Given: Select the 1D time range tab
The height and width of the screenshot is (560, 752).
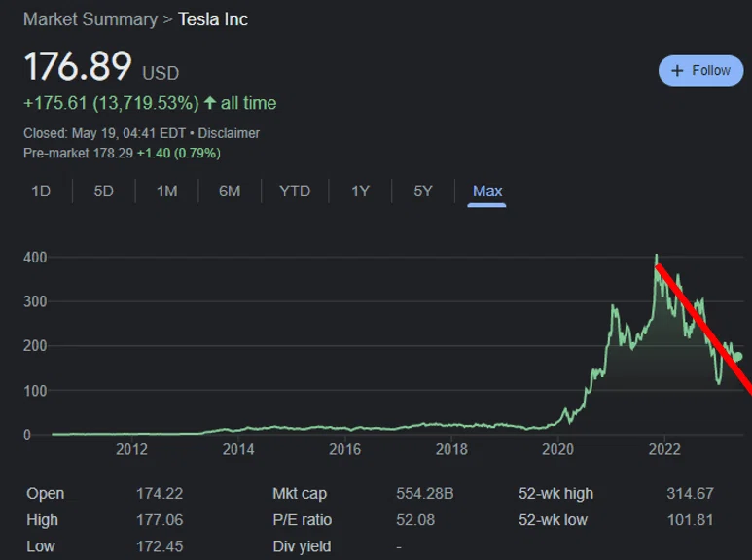Looking at the screenshot, I should 41,192.
